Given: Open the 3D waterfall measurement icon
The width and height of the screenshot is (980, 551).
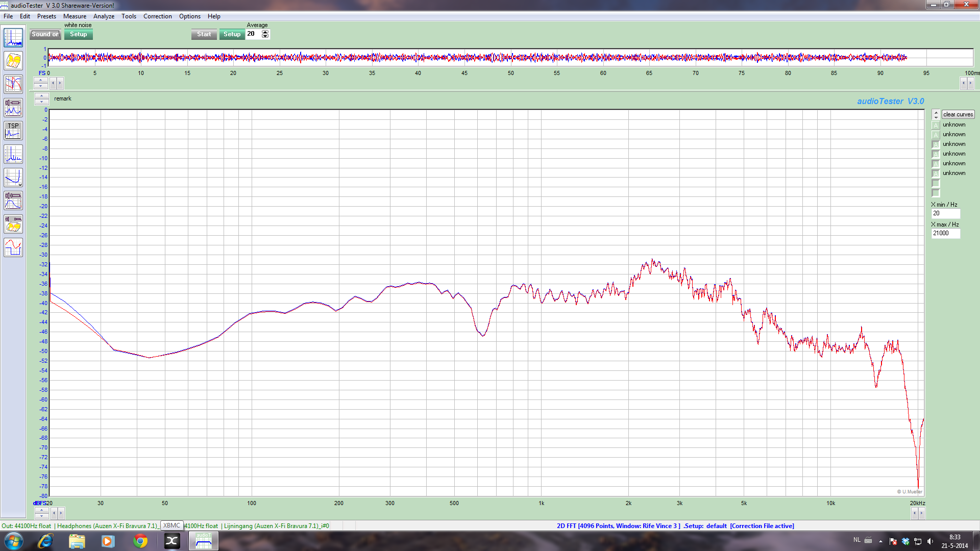Looking at the screenshot, I should pos(13,61).
